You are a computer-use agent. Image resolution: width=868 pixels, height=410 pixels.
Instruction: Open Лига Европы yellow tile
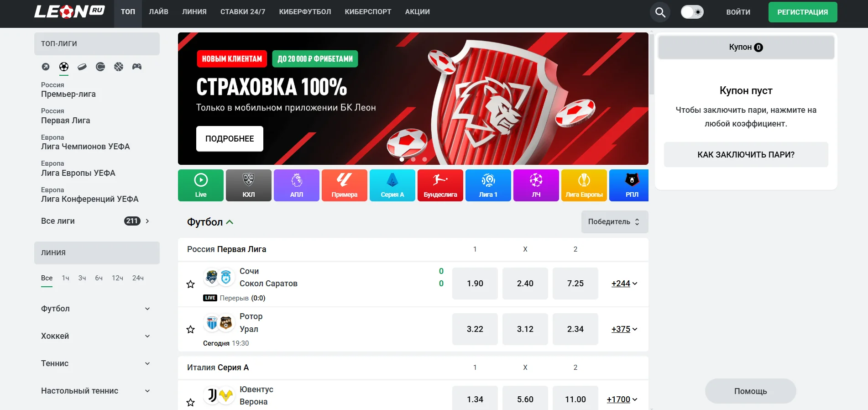(584, 185)
